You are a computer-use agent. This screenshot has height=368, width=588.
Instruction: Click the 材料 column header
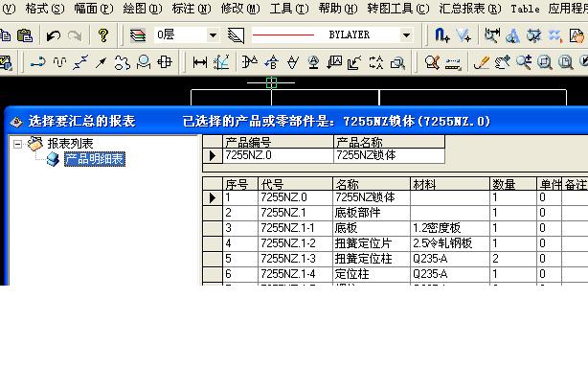450,184
